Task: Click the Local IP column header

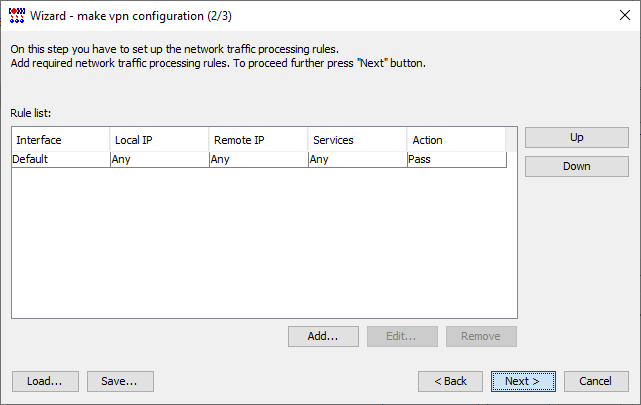Action: point(159,140)
